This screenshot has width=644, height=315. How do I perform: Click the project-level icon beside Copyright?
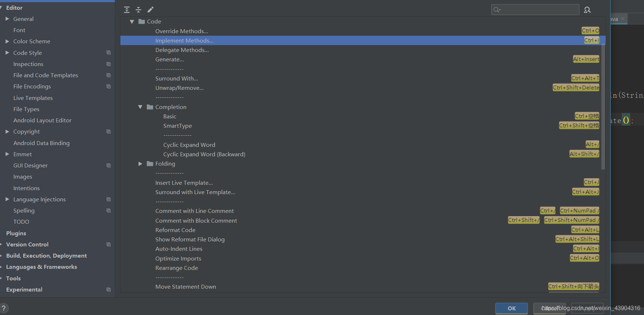point(108,131)
